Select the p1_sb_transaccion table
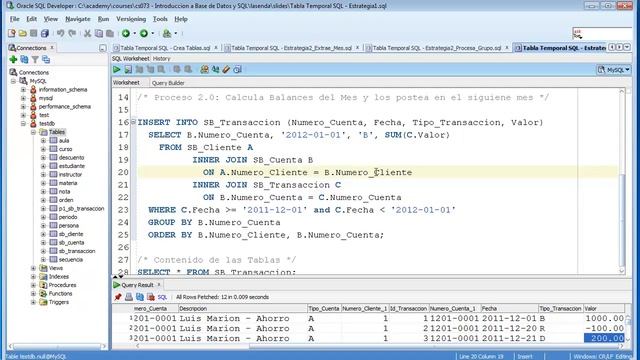 (x=81, y=209)
